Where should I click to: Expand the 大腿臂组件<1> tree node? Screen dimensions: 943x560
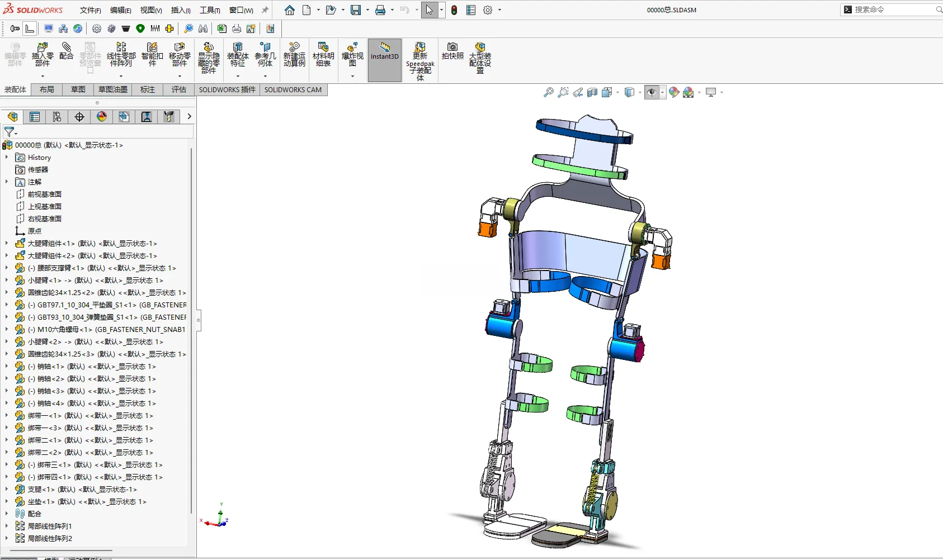7,244
